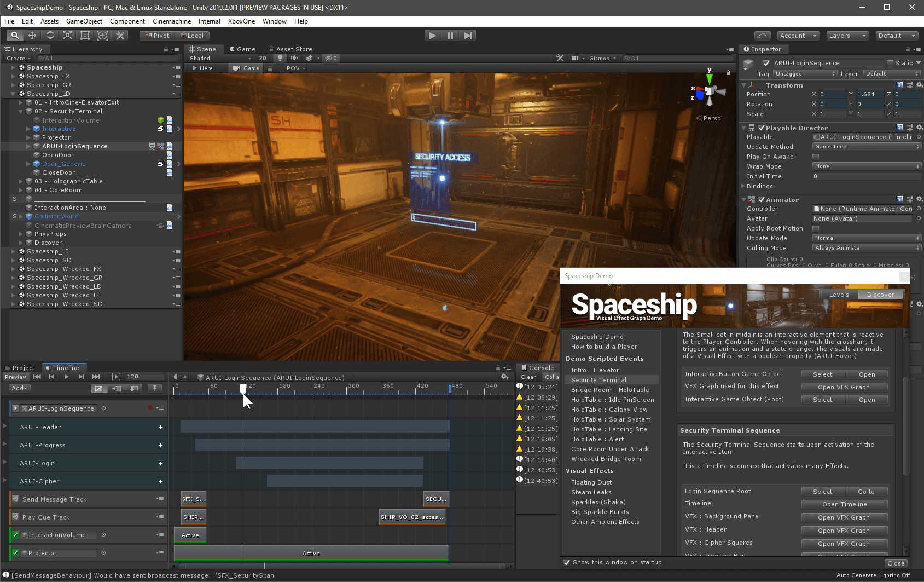Go to next frame in Timeline
The image size is (924, 582).
tap(81, 377)
